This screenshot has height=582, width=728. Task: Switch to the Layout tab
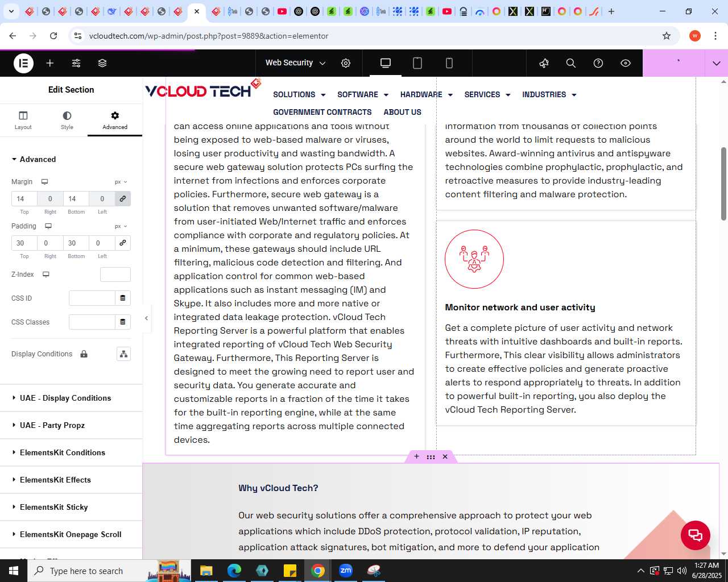(23, 120)
